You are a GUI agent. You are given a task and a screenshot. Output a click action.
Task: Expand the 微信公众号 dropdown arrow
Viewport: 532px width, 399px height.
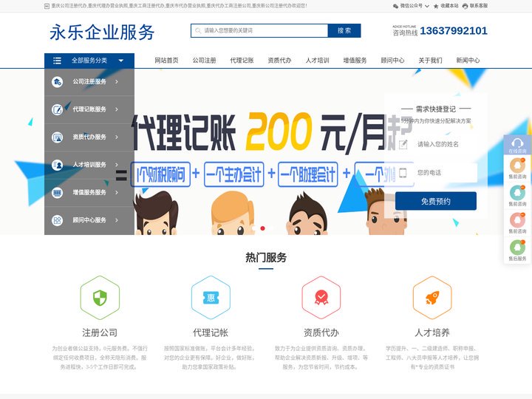427,6
